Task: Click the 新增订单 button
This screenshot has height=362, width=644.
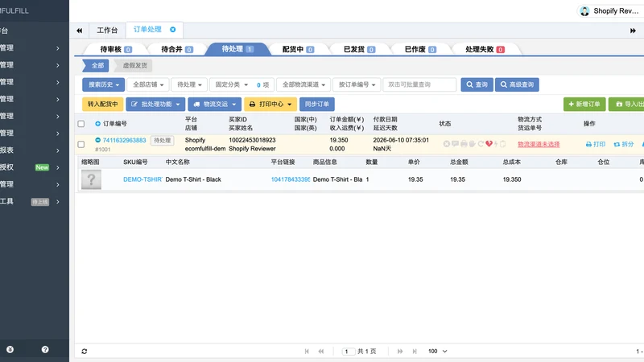Action: tap(584, 105)
